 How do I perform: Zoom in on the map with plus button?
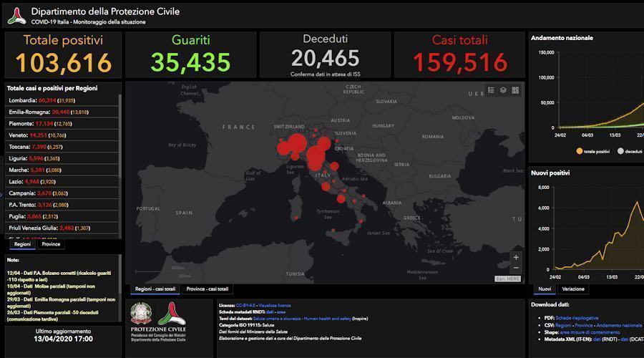[x=516, y=257]
